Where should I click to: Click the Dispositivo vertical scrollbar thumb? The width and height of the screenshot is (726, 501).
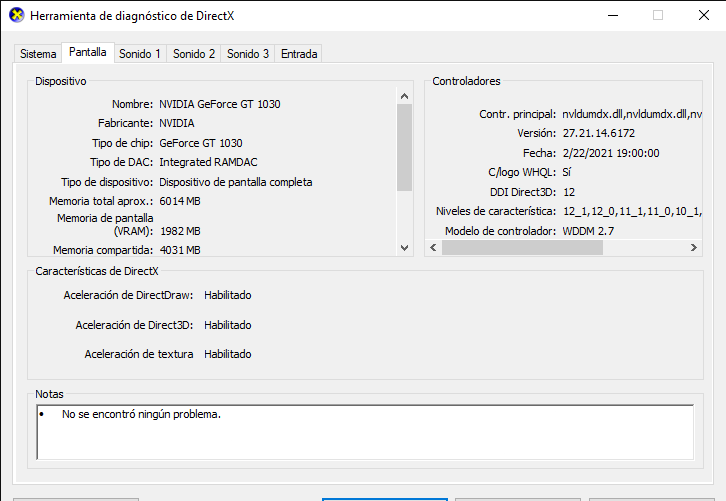click(404, 147)
